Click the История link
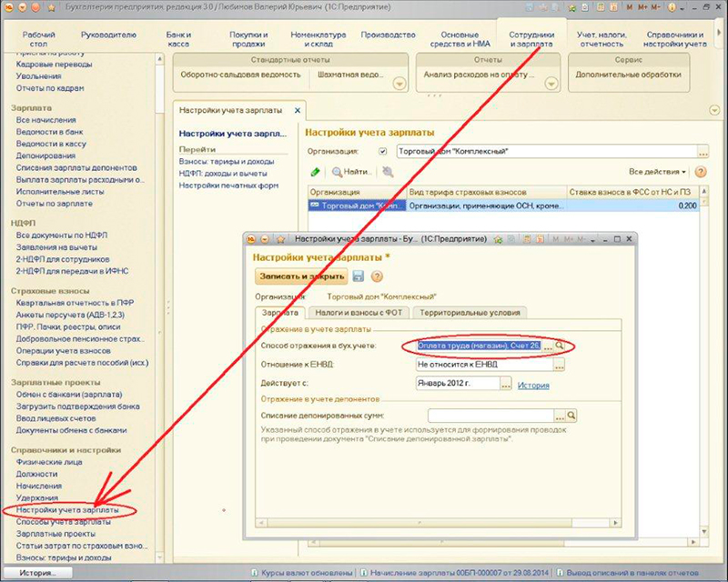 pyautogui.click(x=533, y=385)
